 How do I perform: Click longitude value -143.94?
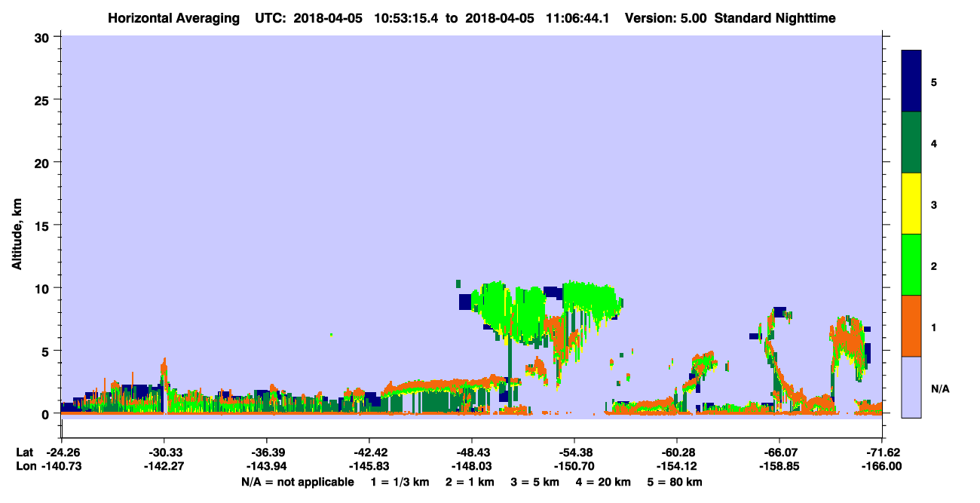coord(266,467)
